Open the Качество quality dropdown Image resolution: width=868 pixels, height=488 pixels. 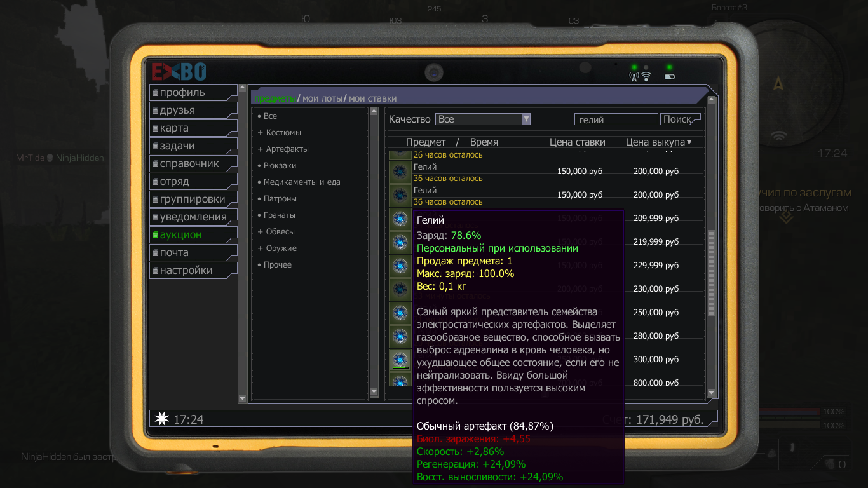(x=483, y=119)
